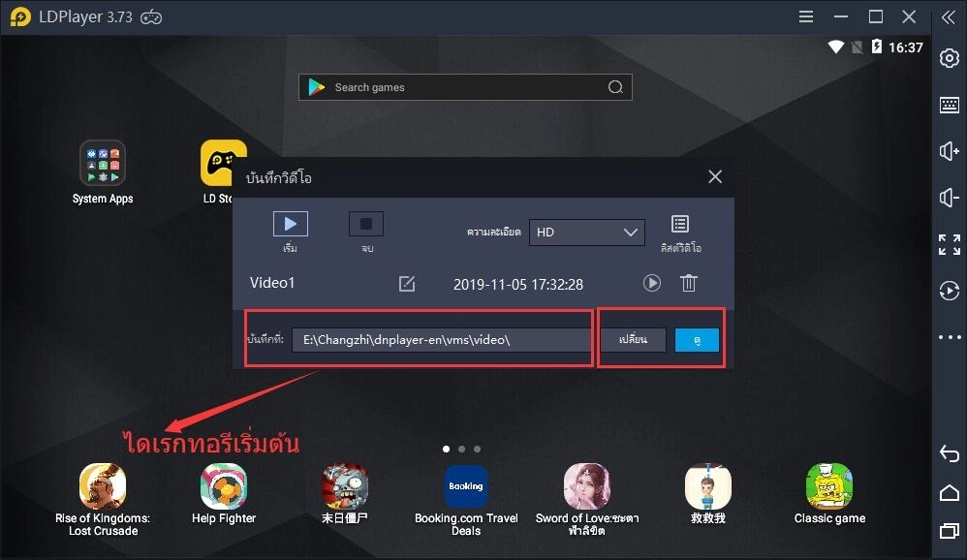Screen dimensions: 967x560
Task: Open the video list icon
Action: [680, 224]
